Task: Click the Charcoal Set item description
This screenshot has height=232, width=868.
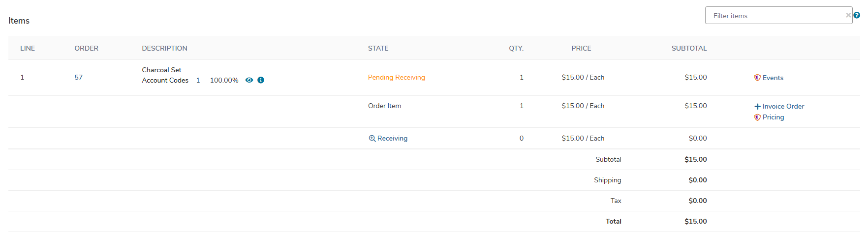Action: (x=161, y=70)
